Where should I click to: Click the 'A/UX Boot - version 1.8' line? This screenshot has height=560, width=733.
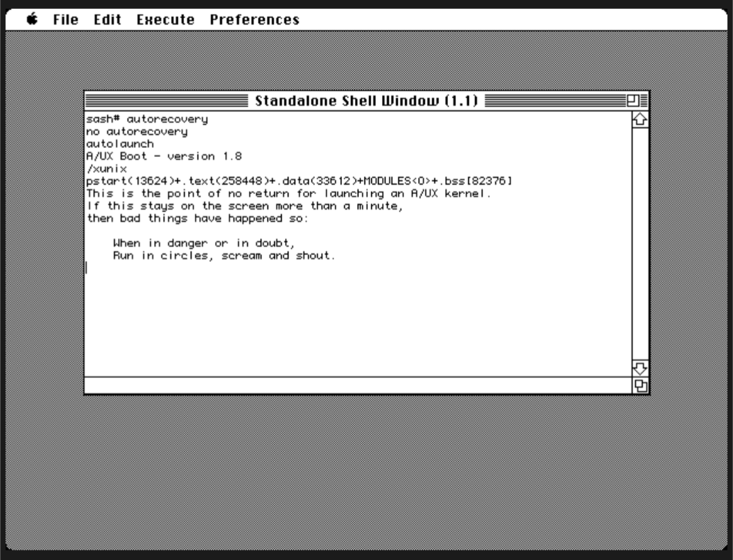coord(164,156)
